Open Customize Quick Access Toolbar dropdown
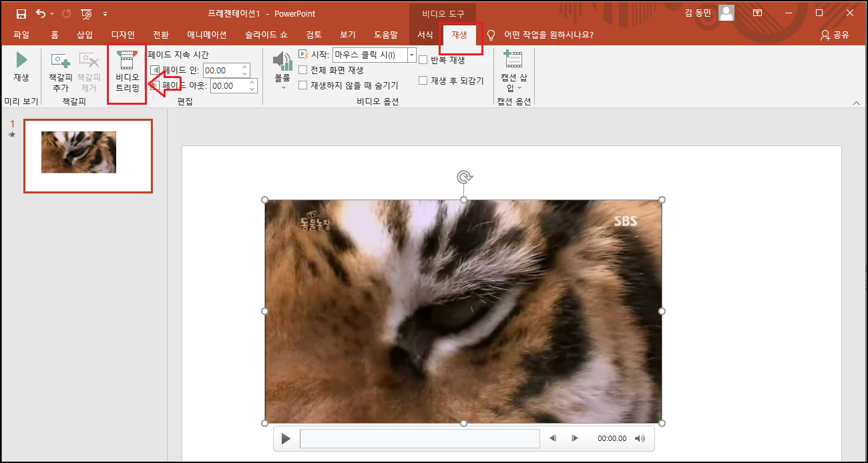 tap(105, 13)
